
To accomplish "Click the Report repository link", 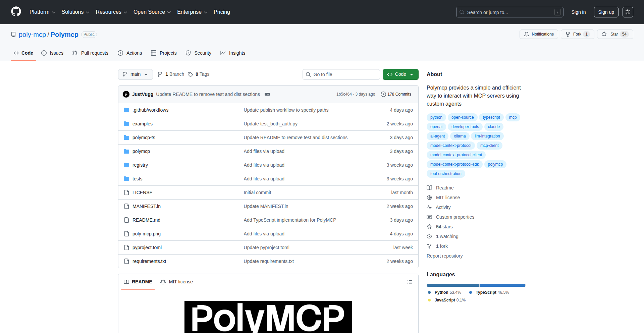I will [444, 256].
